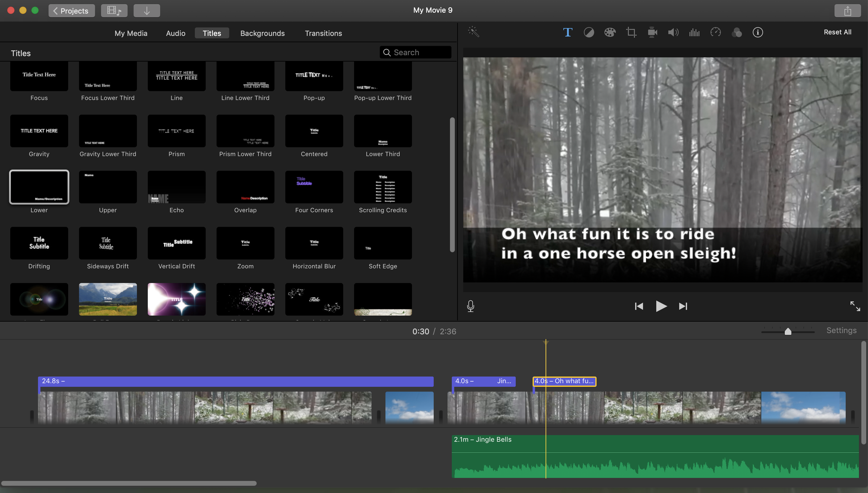Open the Color Correction palette icon
868x493 pixels.
click(610, 33)
